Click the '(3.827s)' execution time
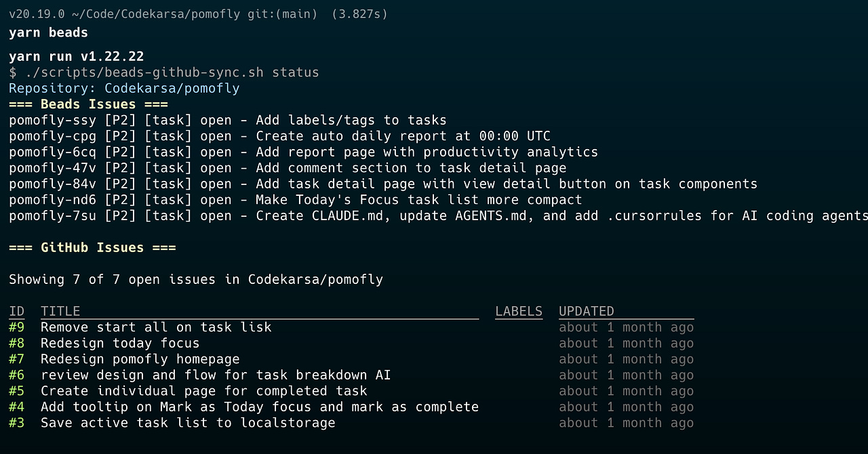This screenshot has height=454, width=868. tap(359, 14)
